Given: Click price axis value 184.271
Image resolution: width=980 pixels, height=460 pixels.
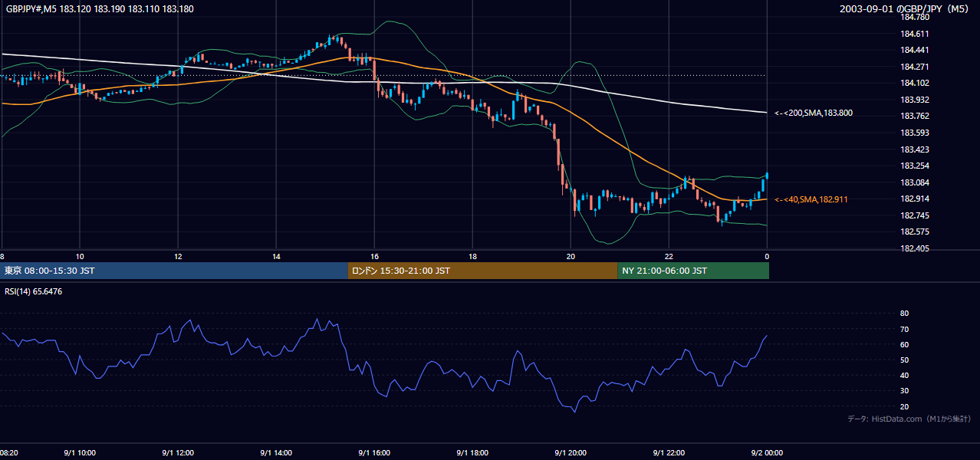Looking at the screenshot, I should pyautogui.click(x=914, y=67).
